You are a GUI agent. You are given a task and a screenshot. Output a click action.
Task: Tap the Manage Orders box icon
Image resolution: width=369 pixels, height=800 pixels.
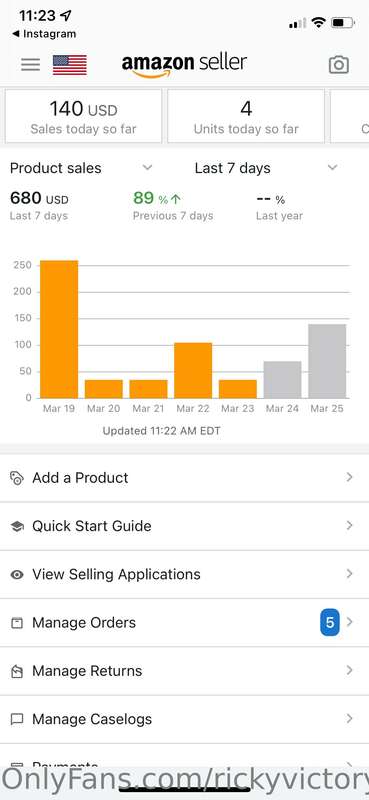coord(17,623)
